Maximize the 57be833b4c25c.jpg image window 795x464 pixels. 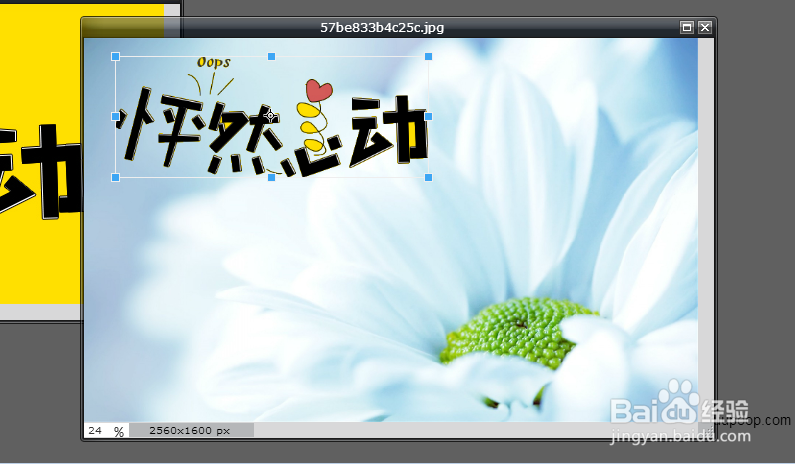[x=686, y=27]
